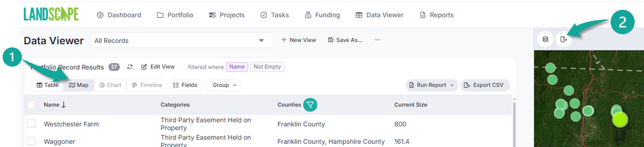Image resolution: width=644 pixels, height=147 pixels.
Task: Open the Run Report dropdown
Action: [x=432, y=85]
